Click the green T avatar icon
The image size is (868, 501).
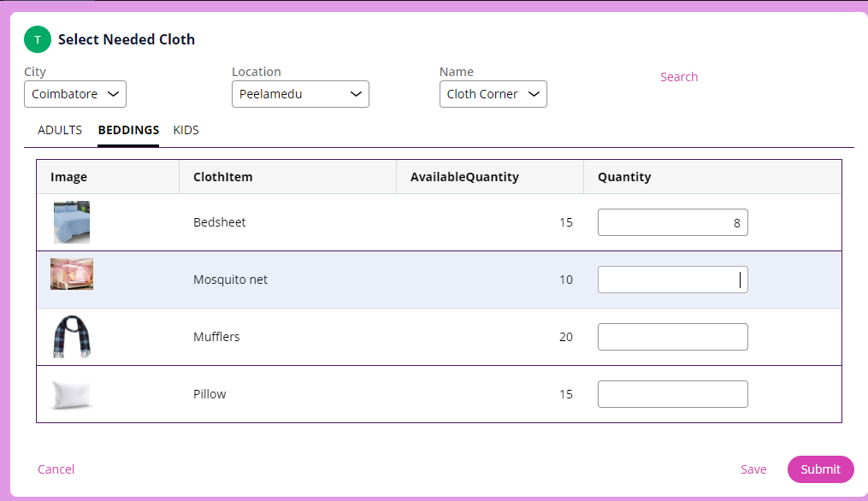38,39
